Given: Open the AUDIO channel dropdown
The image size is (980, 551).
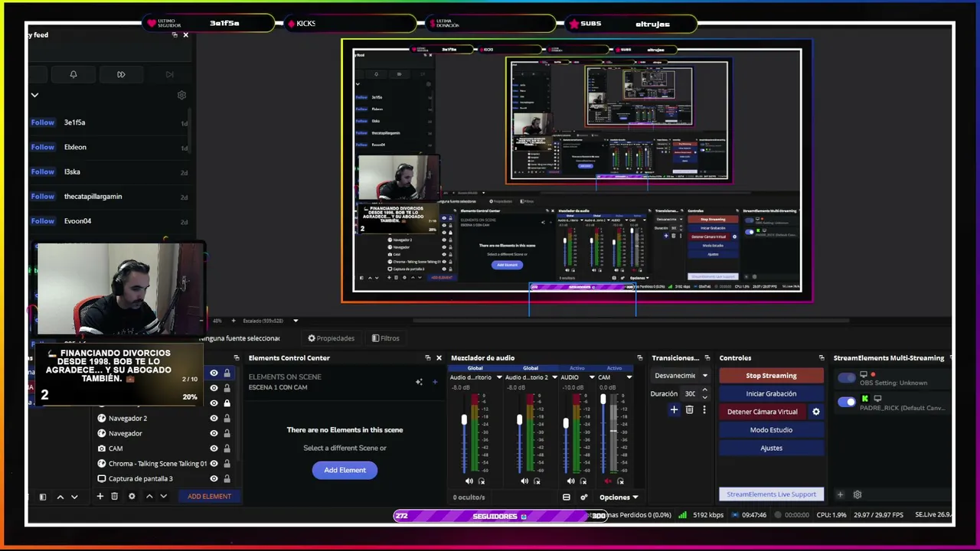Looking at the screenshot, I should pyautogui.click(x=592, y=377).
